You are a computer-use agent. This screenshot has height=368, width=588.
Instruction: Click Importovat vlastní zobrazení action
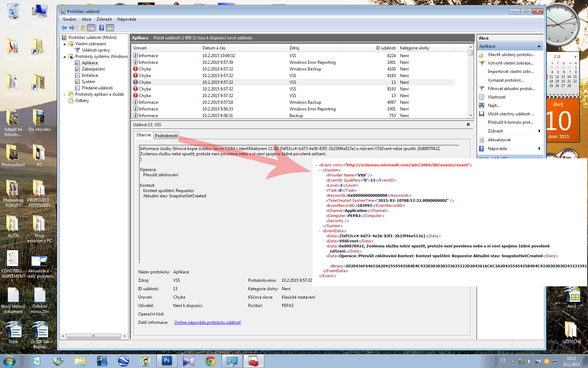pos(511,71)
